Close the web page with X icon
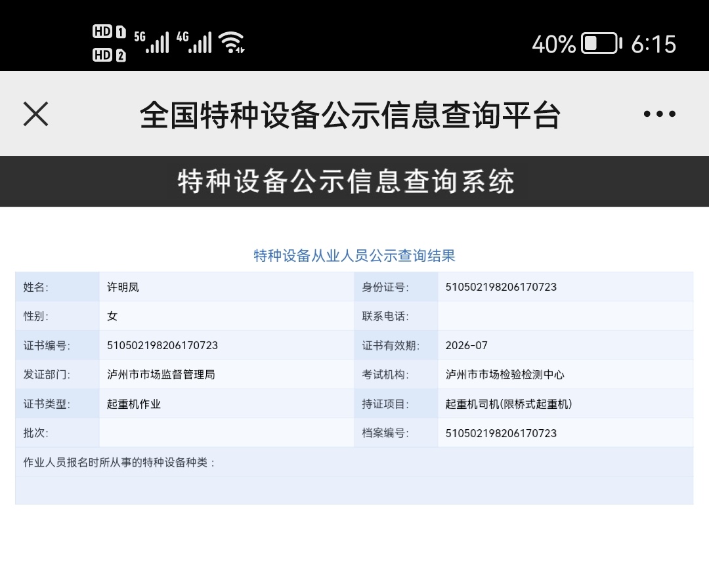The width and height of the screenshot is (709, 588). (36, 114)
